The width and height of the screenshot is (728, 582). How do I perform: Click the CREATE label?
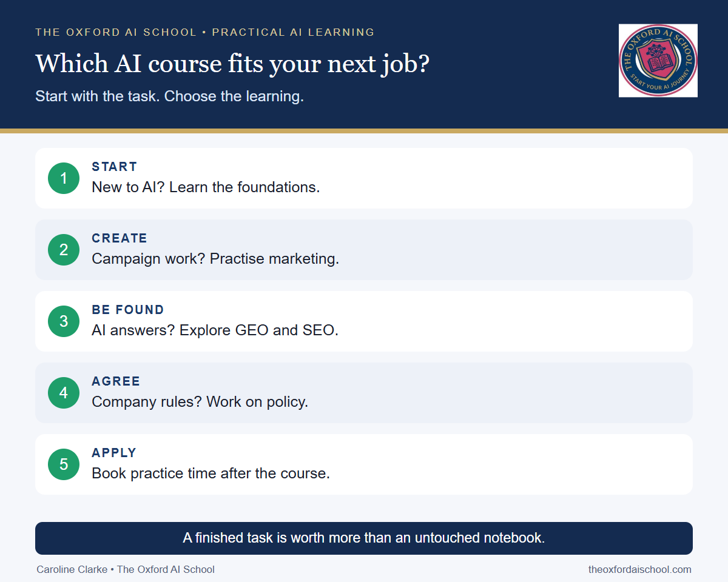tap(120, 238)
